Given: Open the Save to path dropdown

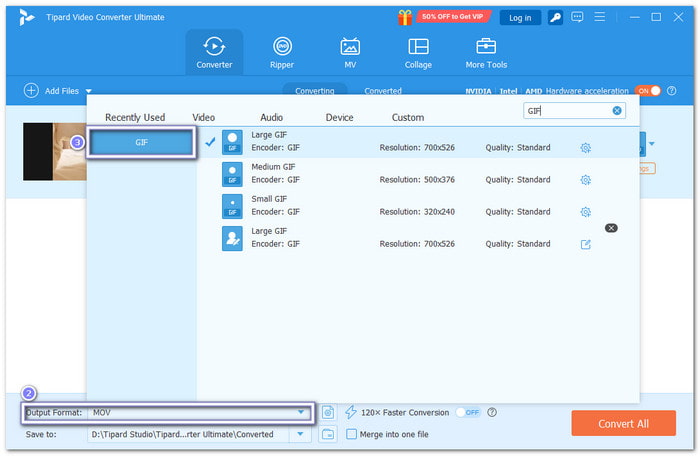Looking at the screenshot, I should coord(300,434).
